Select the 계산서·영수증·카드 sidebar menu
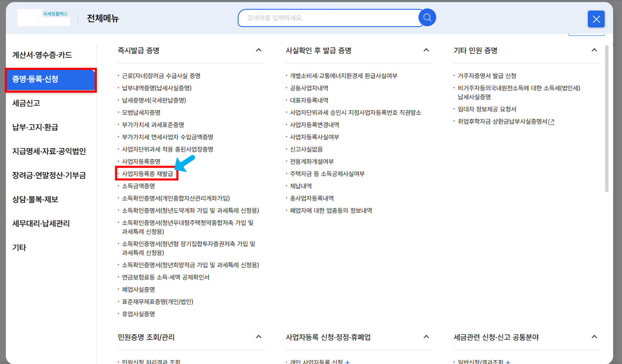This screenshot has height=364, width=622. (41, 54)
